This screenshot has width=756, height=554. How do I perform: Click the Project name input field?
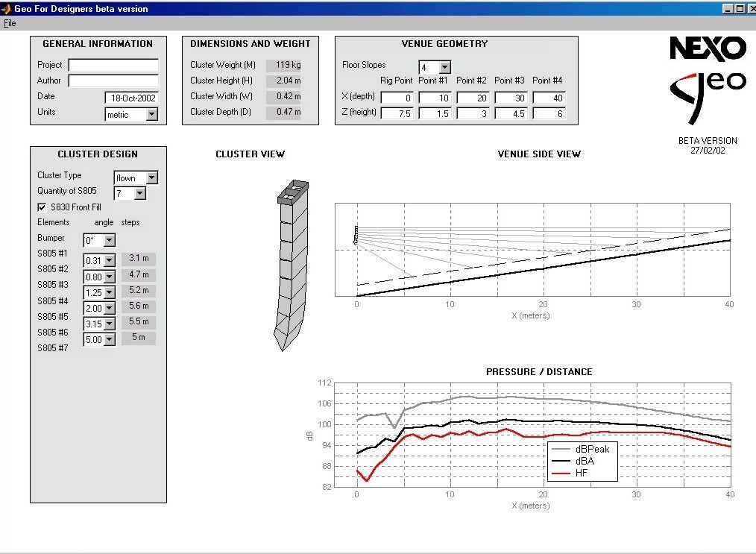coord(113,66)
